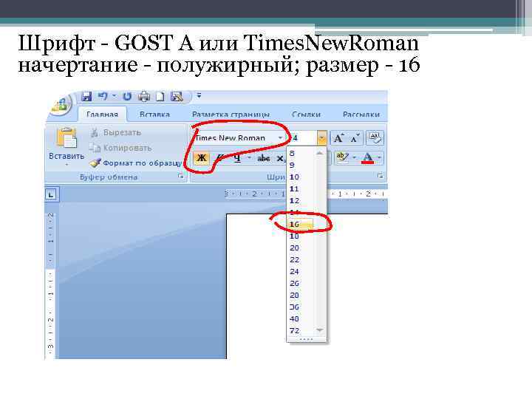Screen dimensions: 532x399
Task: Click the Print preview icon
Action: (x=177, y=97)
